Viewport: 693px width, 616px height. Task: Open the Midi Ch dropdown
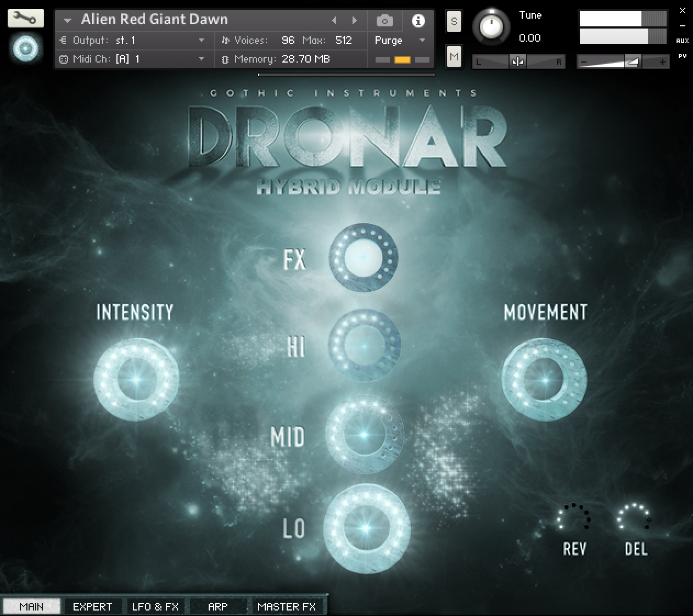pyautogui.click(x=202, y=59)
